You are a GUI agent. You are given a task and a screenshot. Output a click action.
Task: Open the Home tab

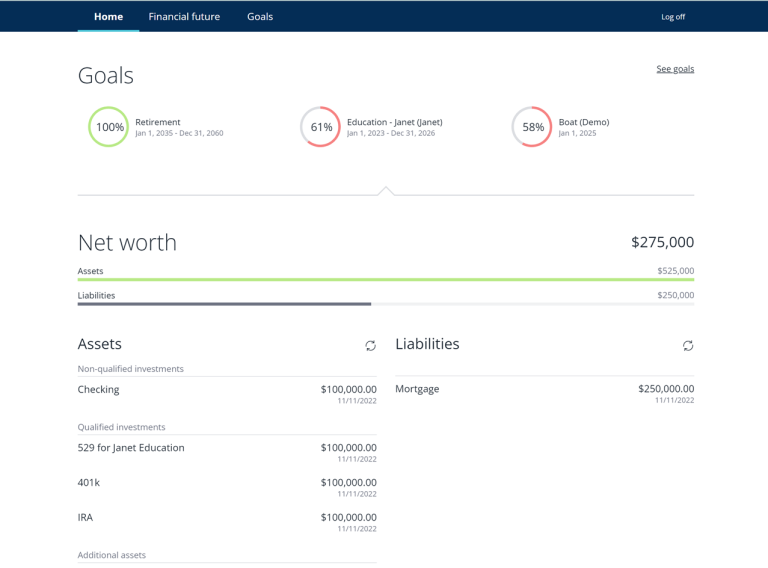pos(108,16)
